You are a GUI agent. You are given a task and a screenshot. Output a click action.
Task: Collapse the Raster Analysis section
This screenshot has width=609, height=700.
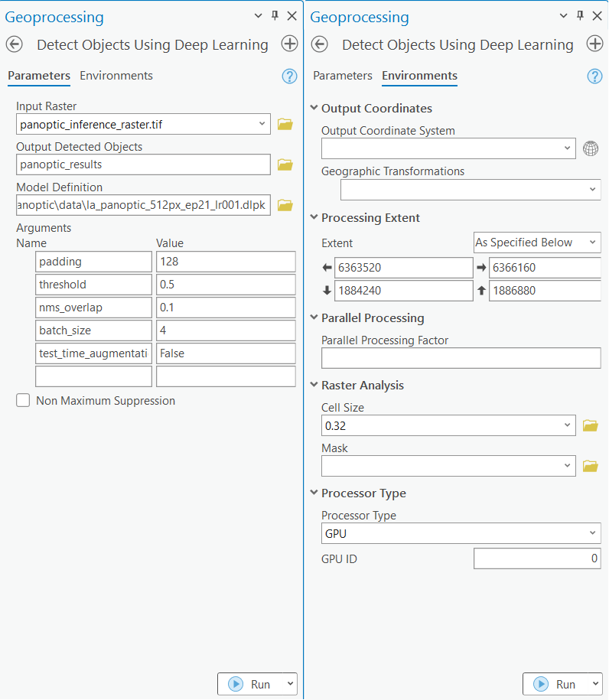pyautogui.click(x=314, y=386)
